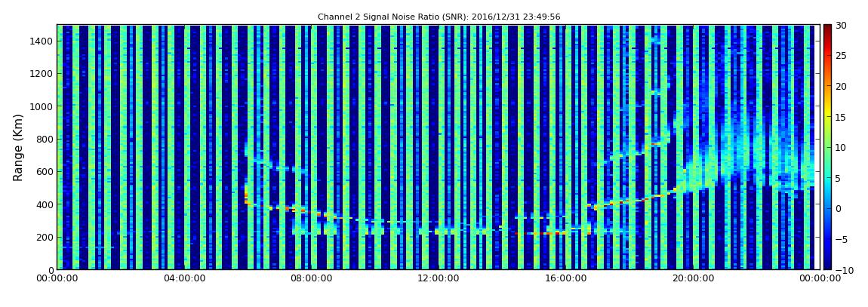Click the 200 y-axis tick label
868x307 pixels.
coord(45,237)
